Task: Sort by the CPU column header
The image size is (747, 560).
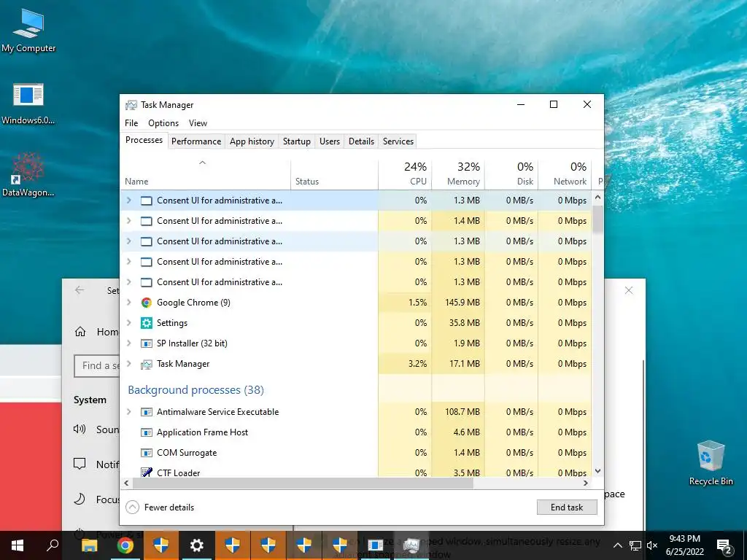Action: coord(405,174)
